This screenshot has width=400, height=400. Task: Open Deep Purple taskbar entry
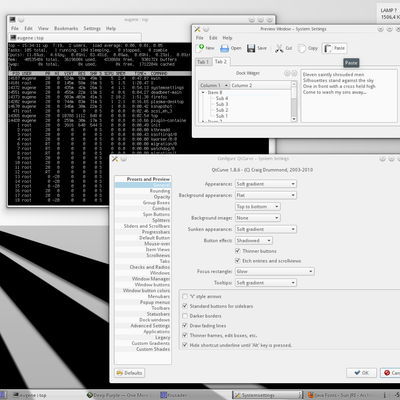[x=117, y=395]
